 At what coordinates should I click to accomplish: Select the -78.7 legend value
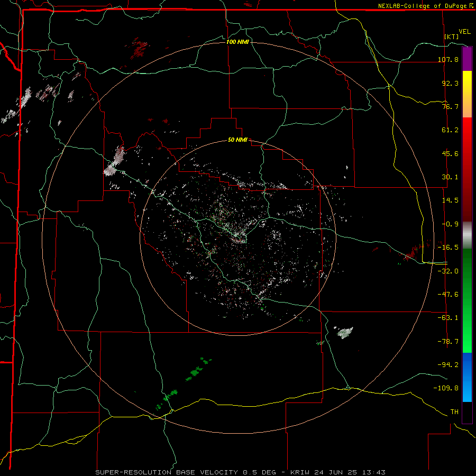coord(448,342)
